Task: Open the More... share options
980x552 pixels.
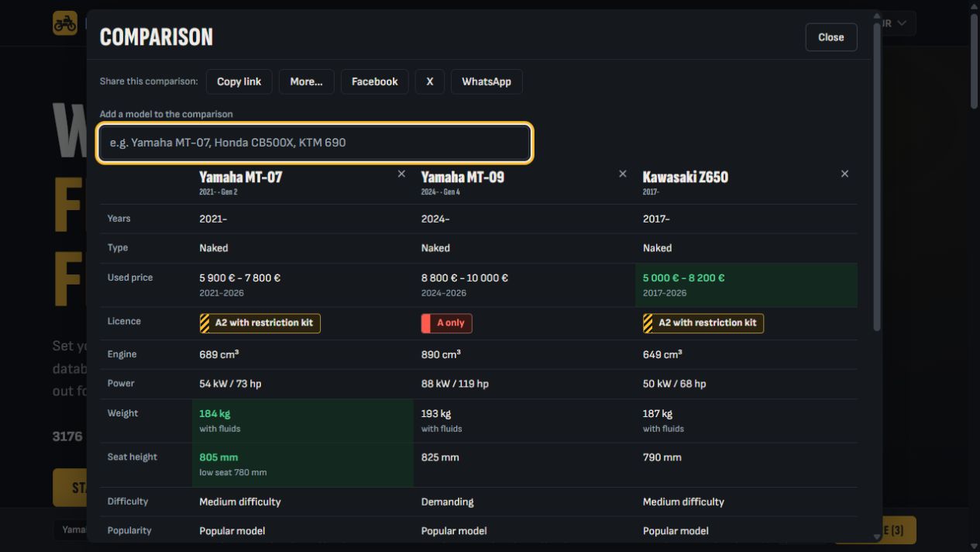Action: [x=307, y=81]
